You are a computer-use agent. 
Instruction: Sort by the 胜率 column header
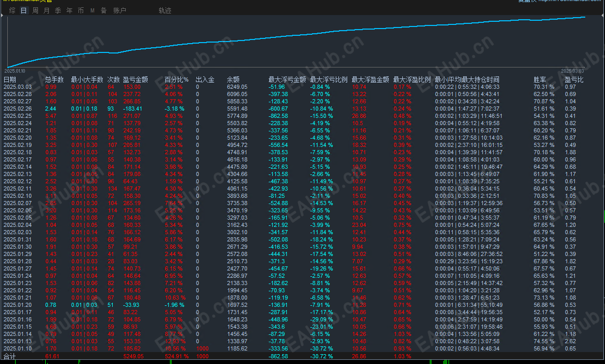[x=540, y=79]
